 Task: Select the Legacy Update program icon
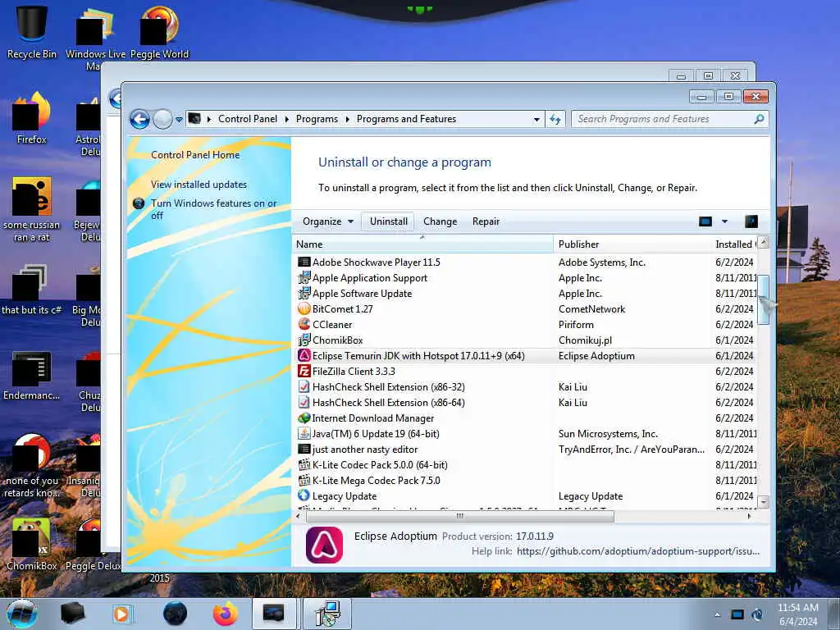tap(304, 495)
